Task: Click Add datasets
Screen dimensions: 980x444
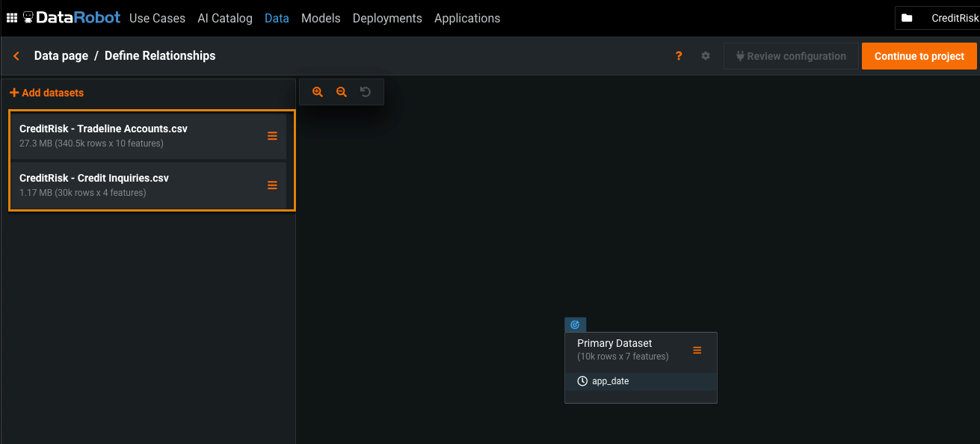Action: click(46, 93)
